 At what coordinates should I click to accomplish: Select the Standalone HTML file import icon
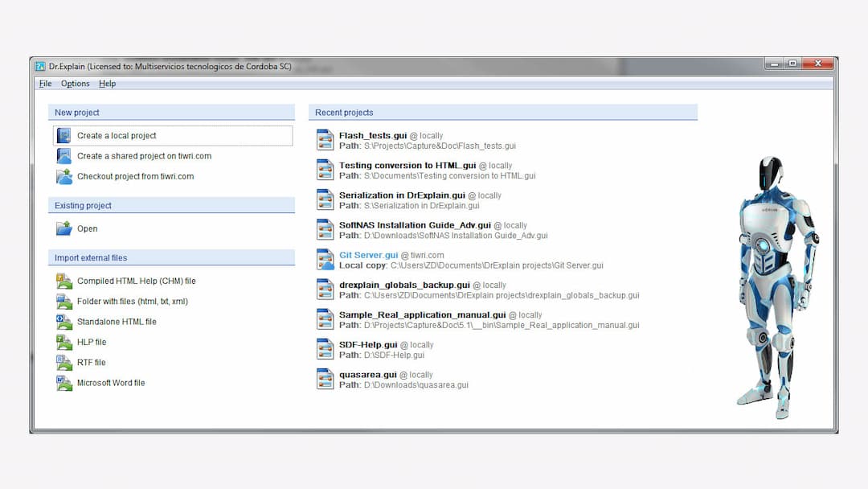pyautogui.click(x=64, y=322)
